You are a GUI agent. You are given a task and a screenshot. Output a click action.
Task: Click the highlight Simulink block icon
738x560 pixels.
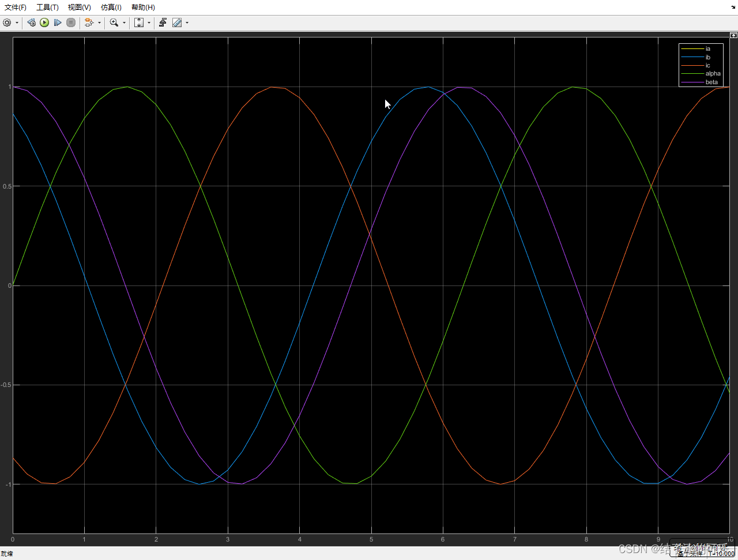point(89,22)
